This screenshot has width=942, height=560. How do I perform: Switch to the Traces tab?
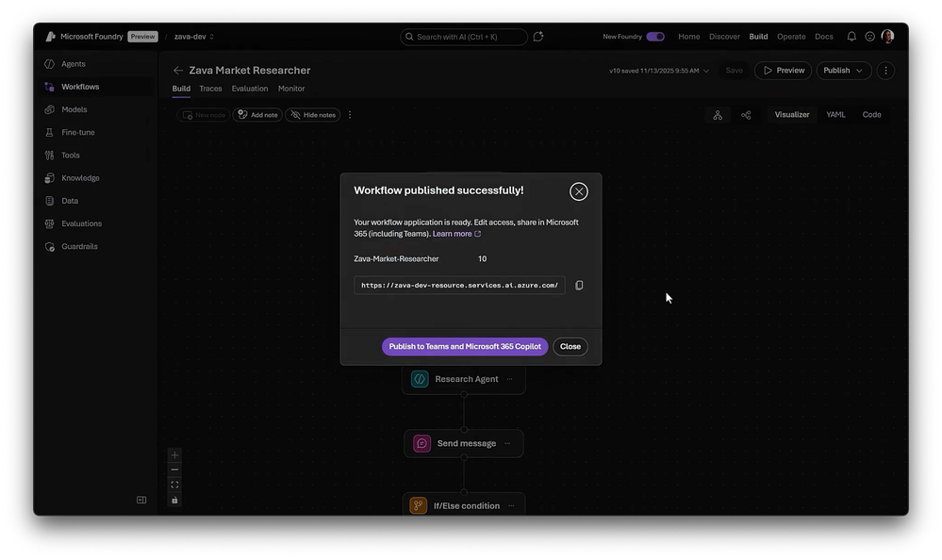pyautogui.click(x=210, y=89)
